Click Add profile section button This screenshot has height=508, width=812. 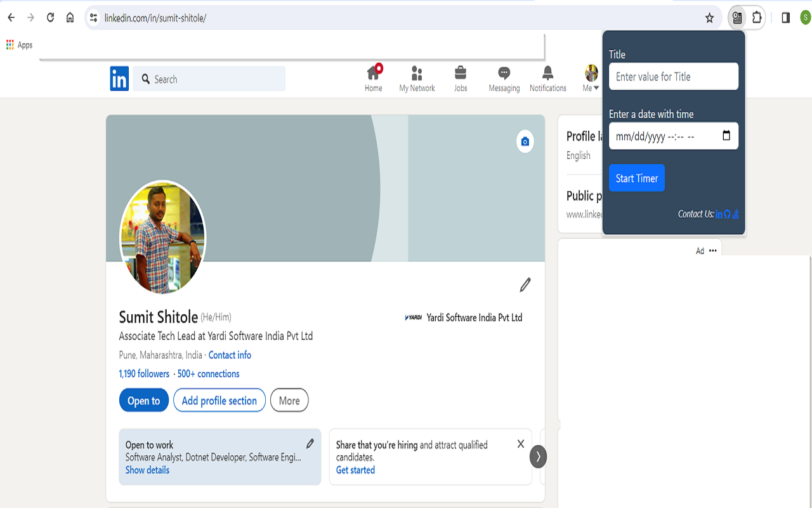tap(219, 400)
